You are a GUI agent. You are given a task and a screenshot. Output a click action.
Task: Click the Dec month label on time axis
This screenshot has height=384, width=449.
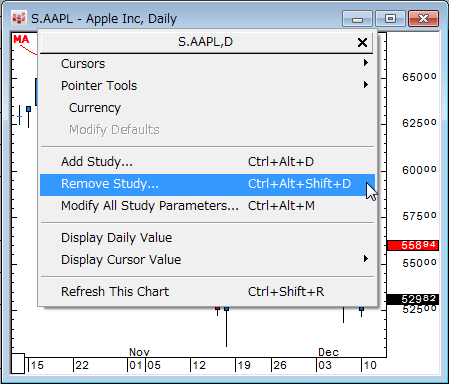[328, 352]
